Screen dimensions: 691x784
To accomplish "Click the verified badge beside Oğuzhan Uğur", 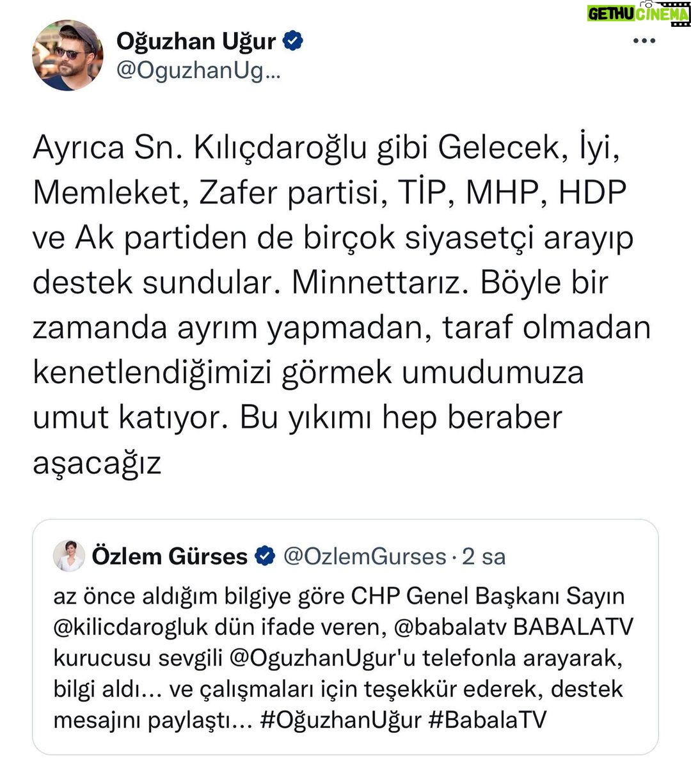I will 292,42.
